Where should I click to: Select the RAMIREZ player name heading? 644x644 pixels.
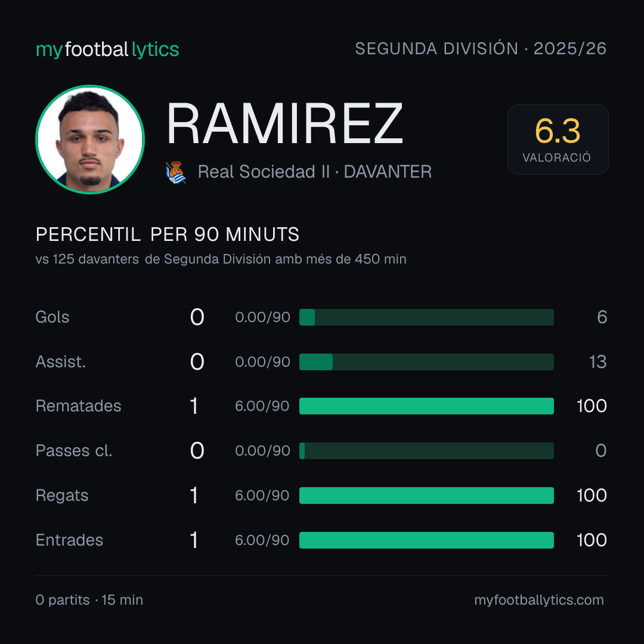tap(284, 123)
